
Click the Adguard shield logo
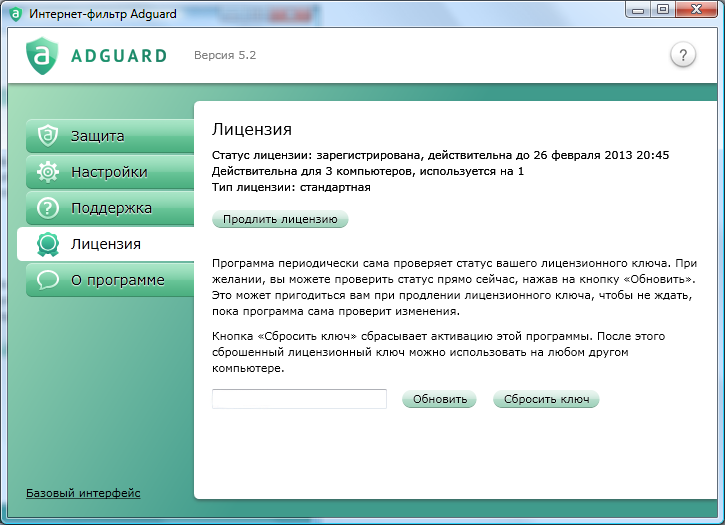click(x=42, y=56)
